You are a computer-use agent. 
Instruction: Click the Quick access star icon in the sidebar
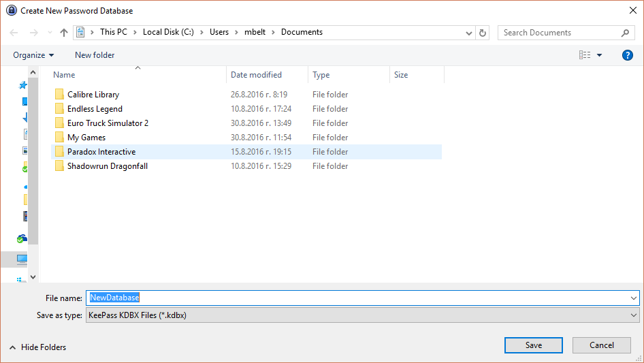(23, 85)
